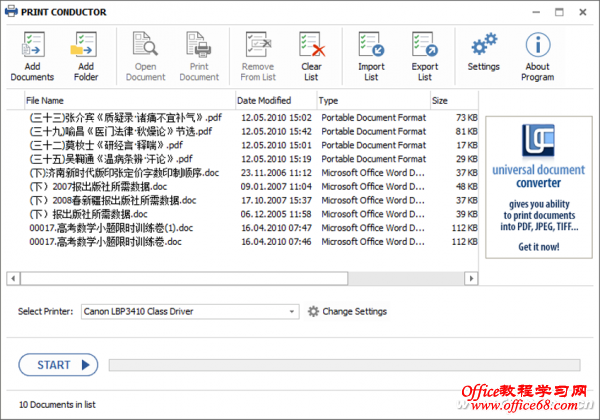Click the horizontal scrollbar thumb
Image resolution: width=600 pixels, height=420 pixels.
coord(184,278)
